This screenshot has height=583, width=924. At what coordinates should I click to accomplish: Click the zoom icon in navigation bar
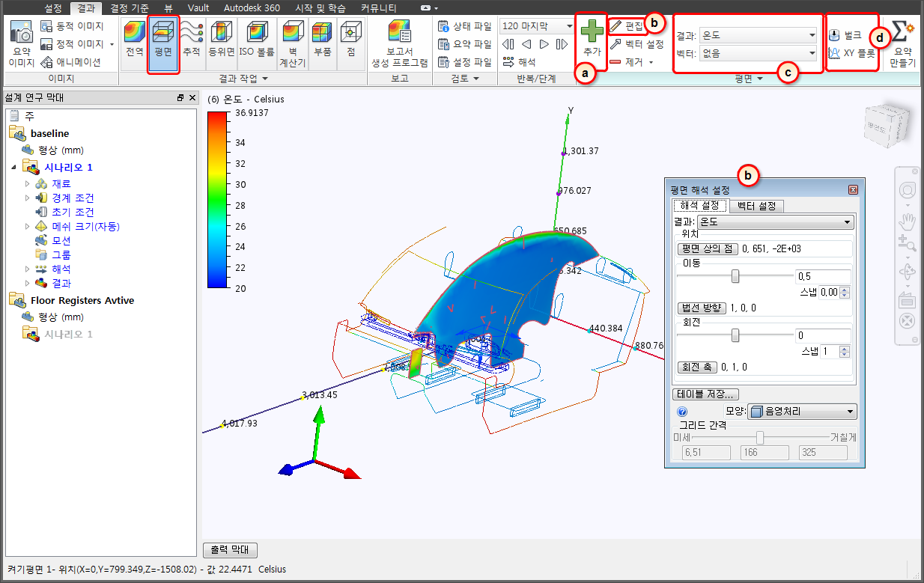point(908,243)
